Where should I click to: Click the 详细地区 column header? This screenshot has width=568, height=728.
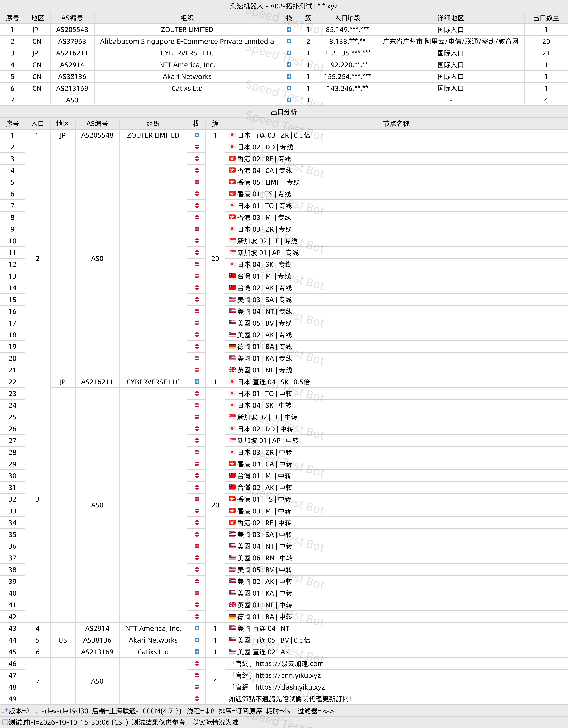(x=451, y=18)
